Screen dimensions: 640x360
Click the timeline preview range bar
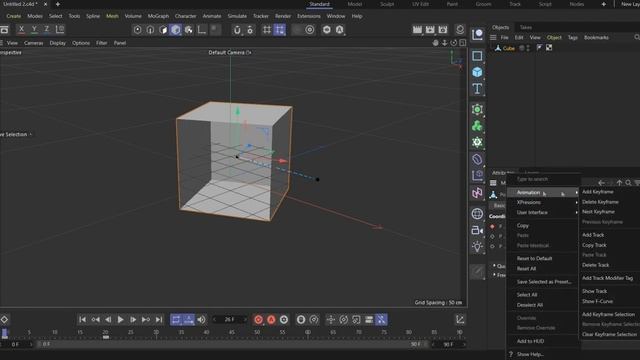233,344
